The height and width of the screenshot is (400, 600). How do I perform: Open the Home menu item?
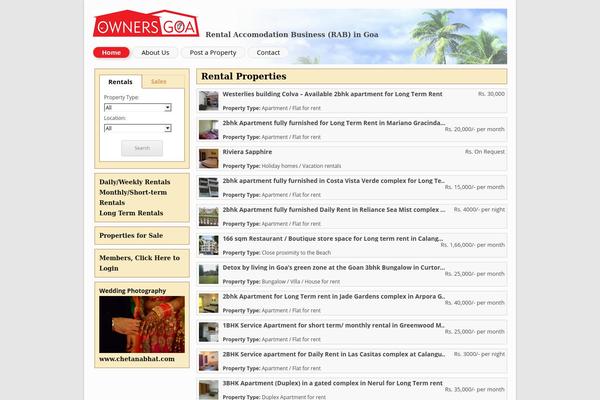(111, 52)
